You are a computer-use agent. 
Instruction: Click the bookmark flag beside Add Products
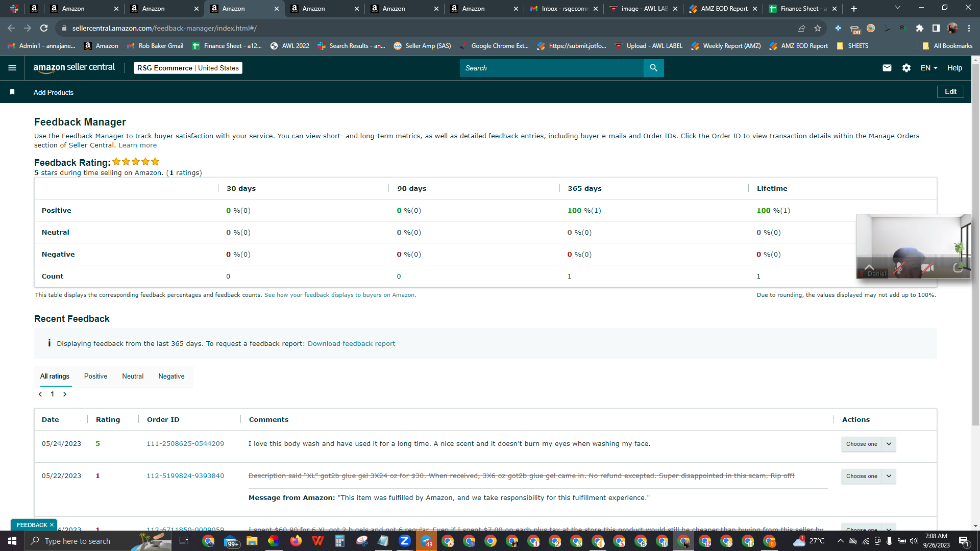pos(12,92)
